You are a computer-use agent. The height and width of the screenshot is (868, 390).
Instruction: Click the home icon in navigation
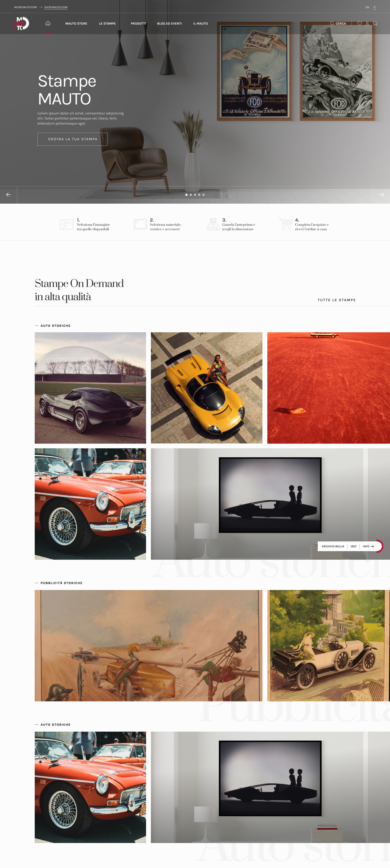(x=48, y=23)
